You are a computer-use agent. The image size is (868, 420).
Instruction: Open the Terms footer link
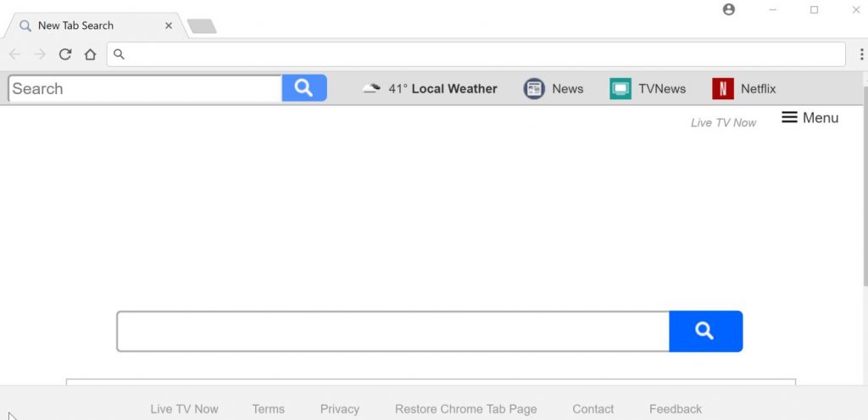[268, 409]
